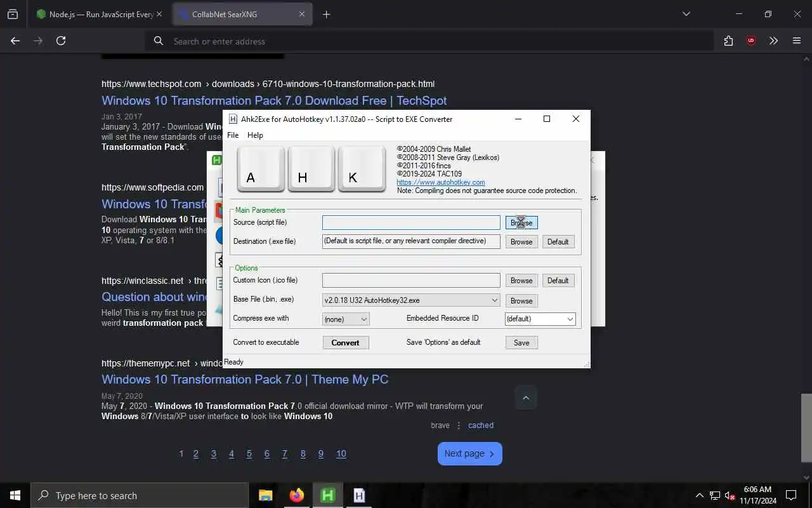Browse for the Destination exe file
The width and height of the screenshot is (812, 508).
(521, 242)
